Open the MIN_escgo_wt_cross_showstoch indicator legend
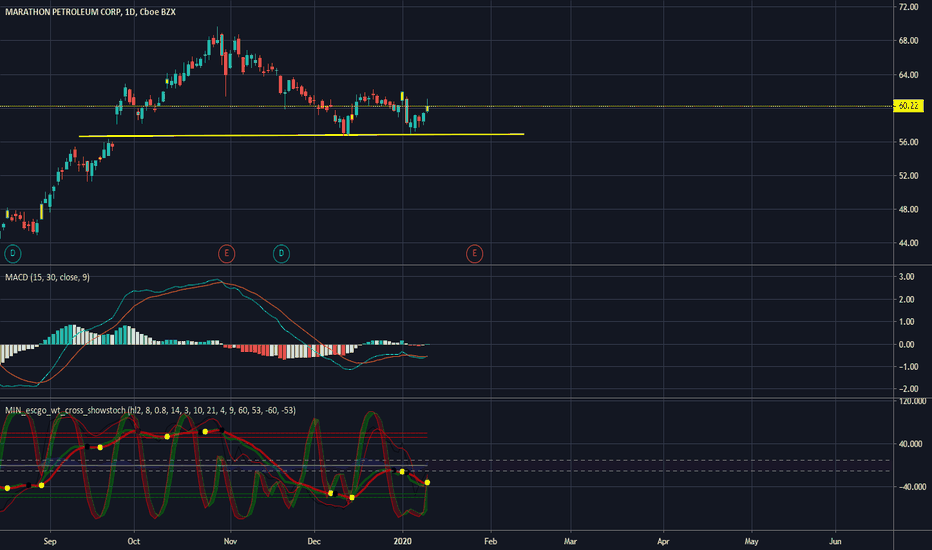The image size is (932, 550). point(150,410)
